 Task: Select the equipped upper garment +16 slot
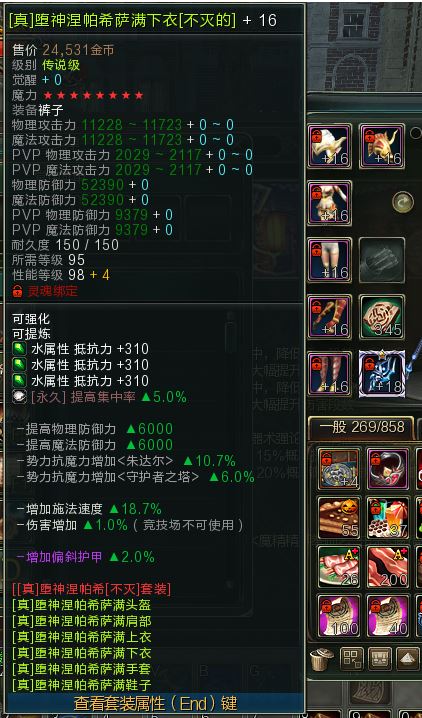(x=330, y=203)
